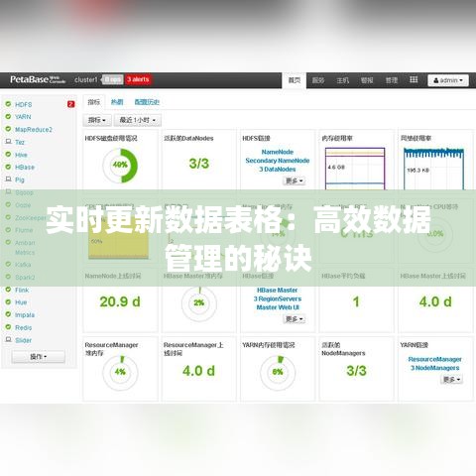Click the client laptop icon beside Tez
Image resolution: width=476 pixels, height=476 pixels.
[8, 142]
